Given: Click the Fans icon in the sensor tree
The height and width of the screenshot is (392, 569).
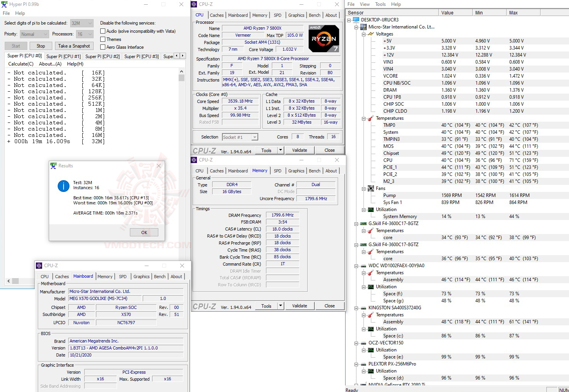Looking at the screenshot, I should click(x=371, y=188).
